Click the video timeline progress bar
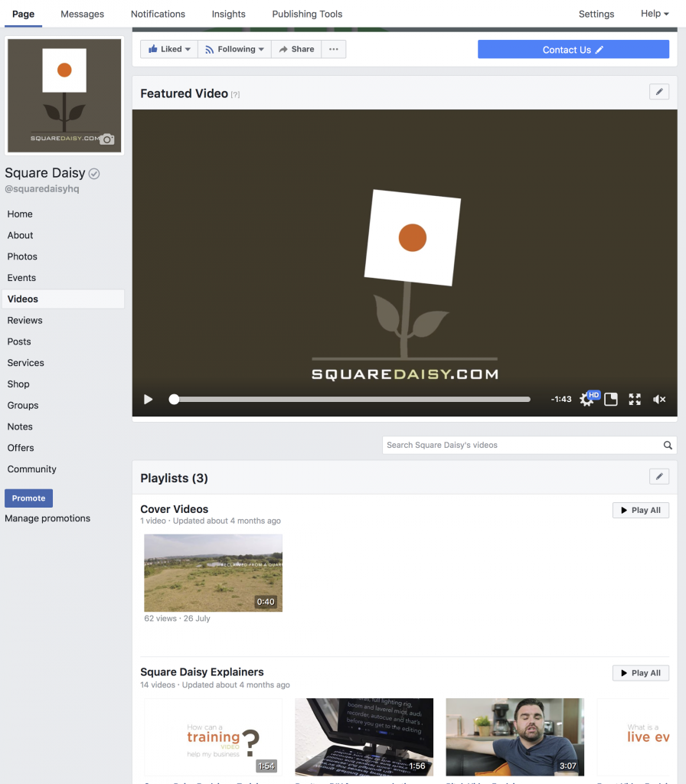The width and height of the screenshot is (686, 784). tap(349, 399)
